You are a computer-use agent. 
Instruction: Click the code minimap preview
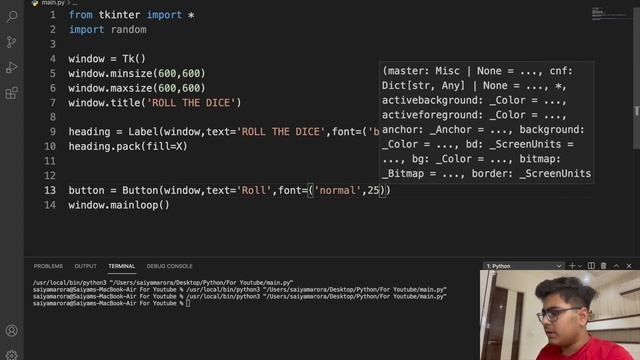coord(610,14)
